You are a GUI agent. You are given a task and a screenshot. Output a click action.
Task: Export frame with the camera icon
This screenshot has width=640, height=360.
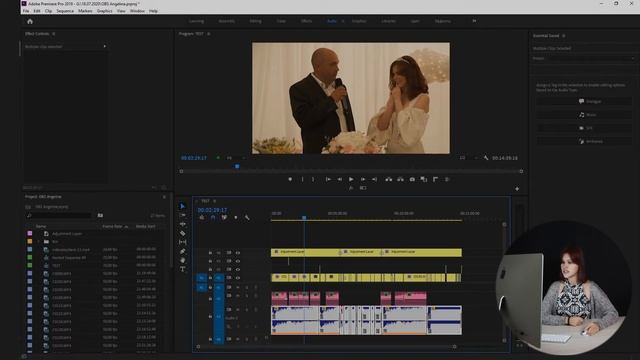(x=412, y=179)
